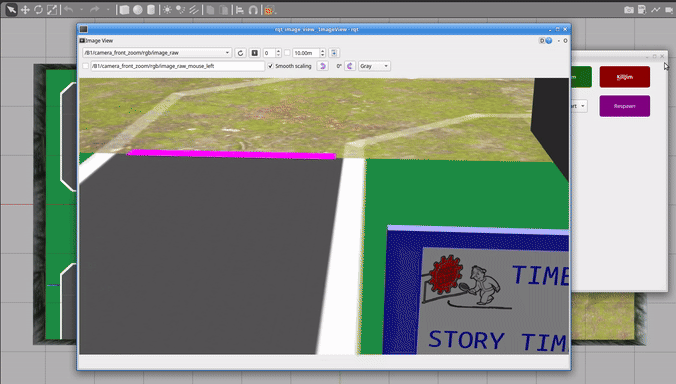Click the 0 value spinbox field
This screenshot has height=384, width=676.
[269, 53]
